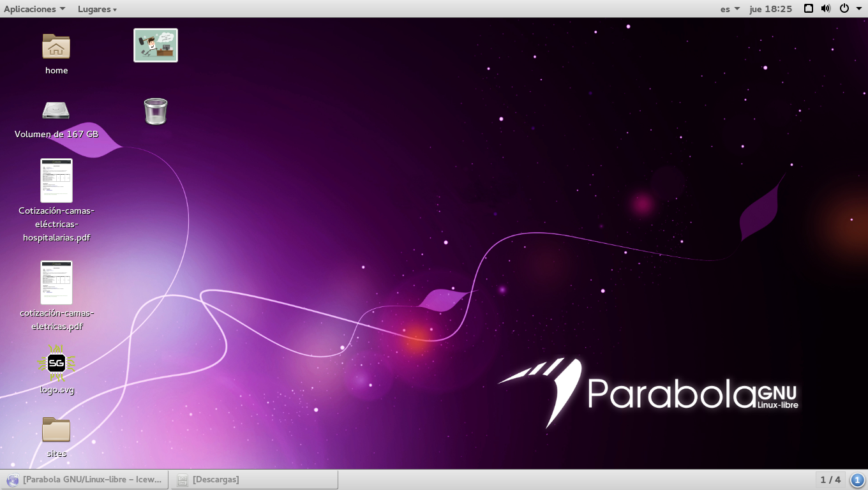Click the volume speaker icon in the panel
This screenshot has width=868, height=490.
(826, 8)
